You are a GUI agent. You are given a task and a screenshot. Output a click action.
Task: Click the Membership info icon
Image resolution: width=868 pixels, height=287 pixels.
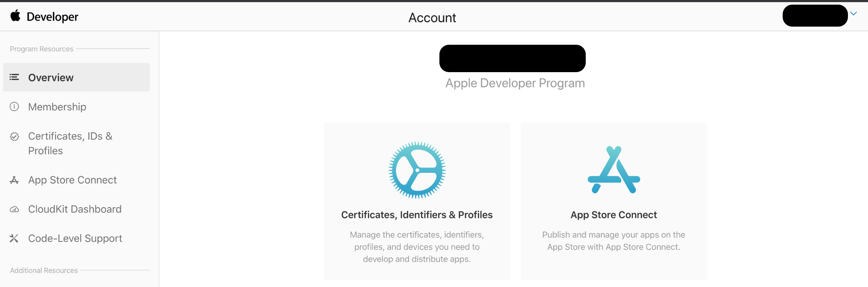coord(14,106)
